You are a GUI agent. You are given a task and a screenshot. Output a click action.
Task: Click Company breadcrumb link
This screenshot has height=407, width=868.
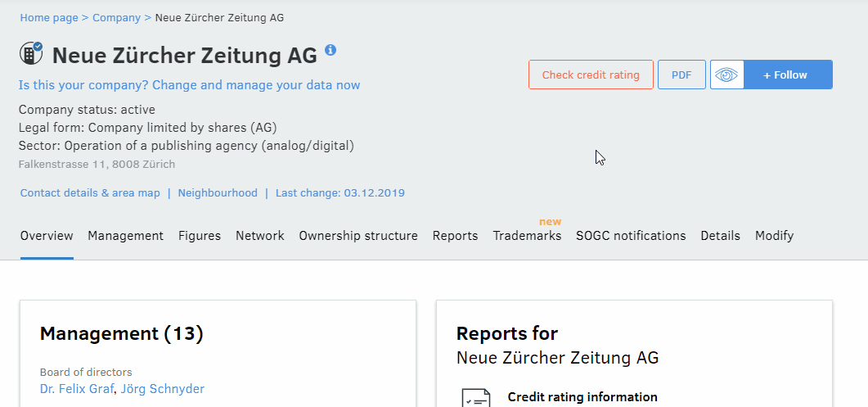coord(116,17)
